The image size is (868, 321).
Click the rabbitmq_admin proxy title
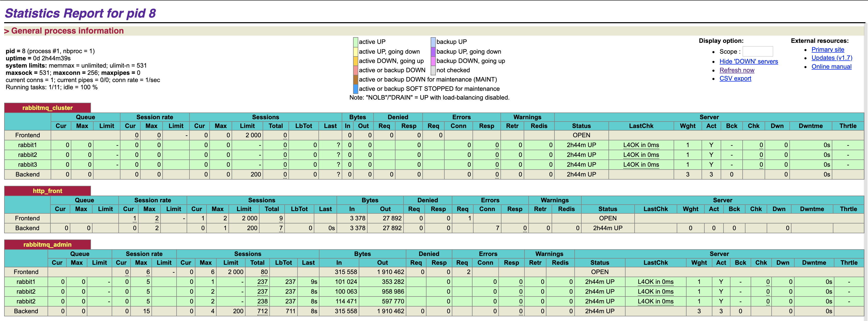(x=48, y=245)
